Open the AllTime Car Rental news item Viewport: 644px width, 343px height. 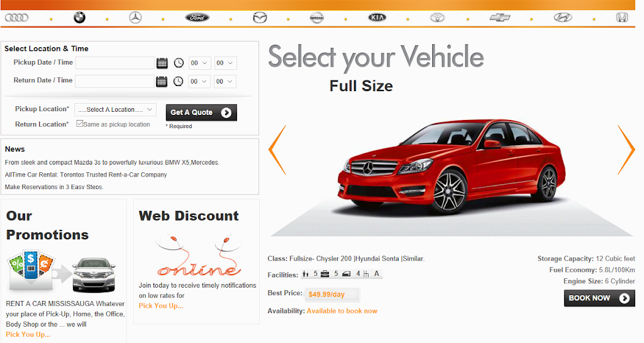click(x=86, y=175)
